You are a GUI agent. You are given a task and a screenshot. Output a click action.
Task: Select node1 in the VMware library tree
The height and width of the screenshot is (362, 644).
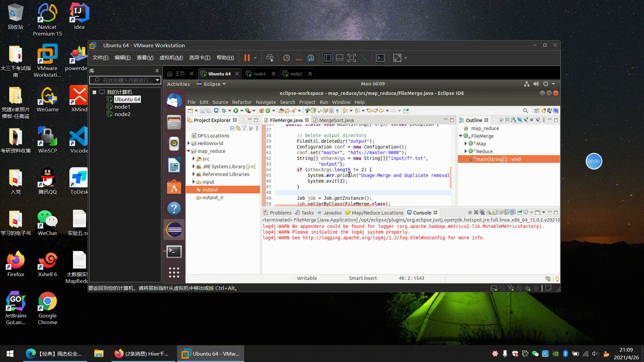pyautogui.click(x=122, y=107)
